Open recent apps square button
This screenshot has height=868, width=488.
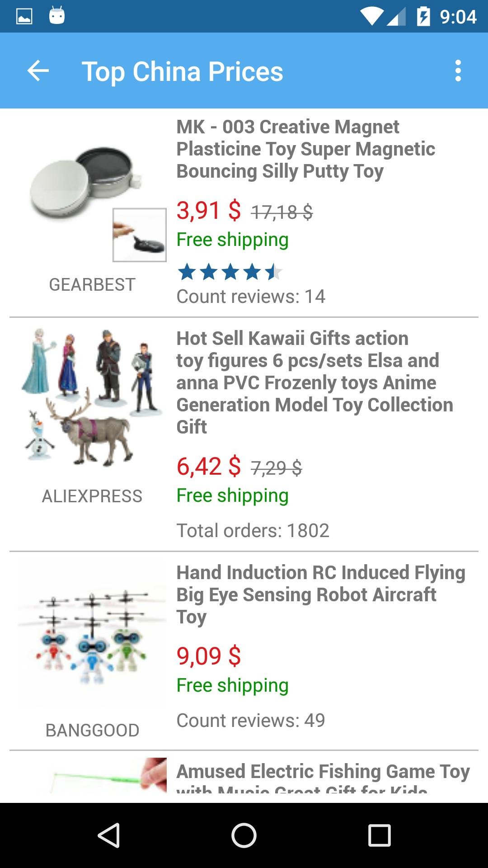[x=379, y=835]
